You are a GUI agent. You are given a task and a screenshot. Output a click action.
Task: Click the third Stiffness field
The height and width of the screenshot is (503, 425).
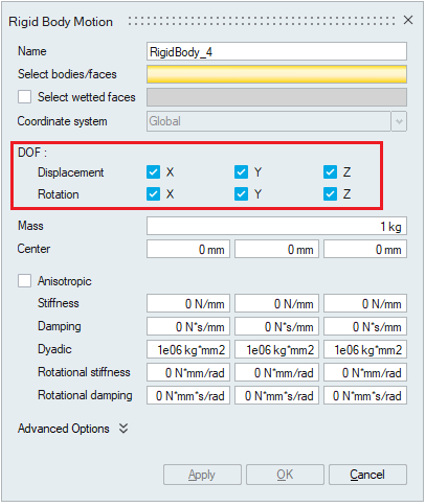tap(365, 303)
